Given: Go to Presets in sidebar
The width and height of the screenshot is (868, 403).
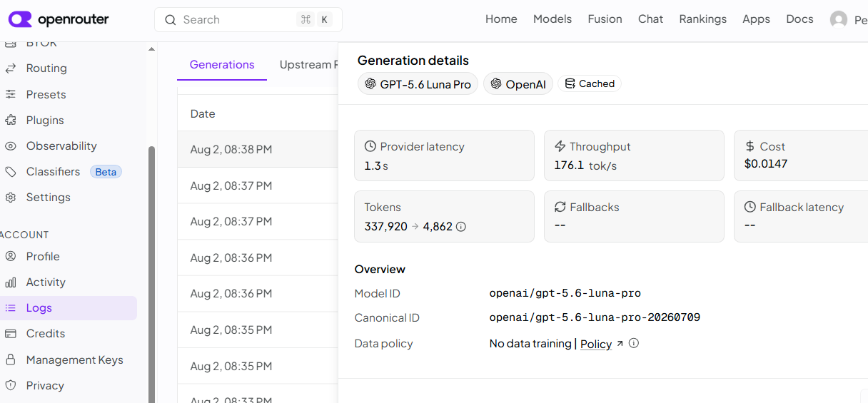Looking at the screenshot, I should point(46,94).
